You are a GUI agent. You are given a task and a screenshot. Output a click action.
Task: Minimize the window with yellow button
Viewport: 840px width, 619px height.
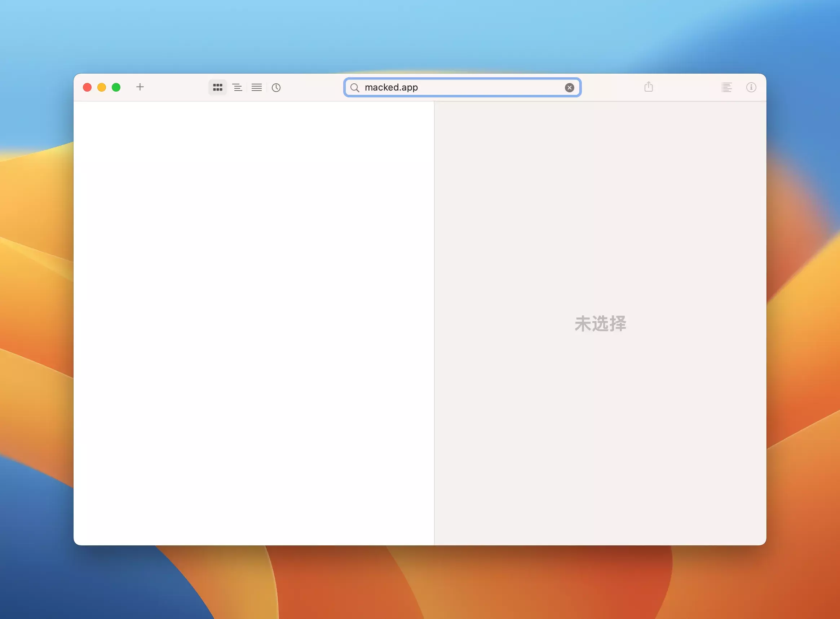(x=102, y=87)
